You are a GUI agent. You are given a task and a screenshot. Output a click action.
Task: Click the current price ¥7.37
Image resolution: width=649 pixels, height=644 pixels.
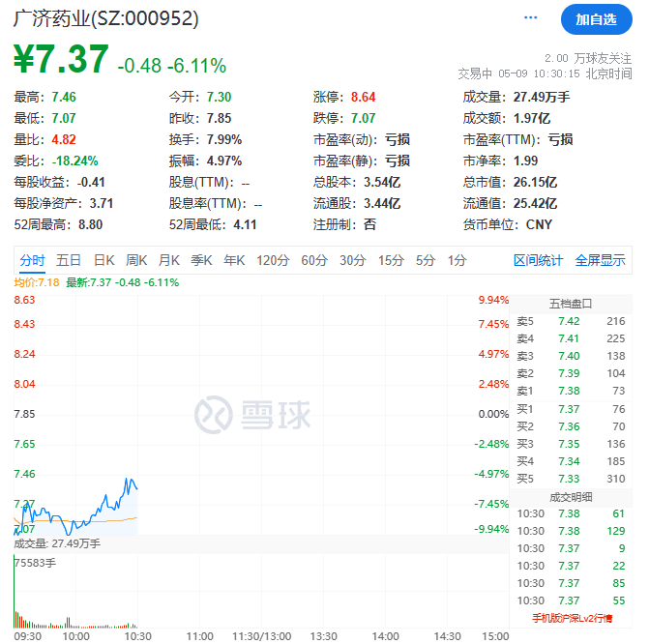(x=61, y=59)
